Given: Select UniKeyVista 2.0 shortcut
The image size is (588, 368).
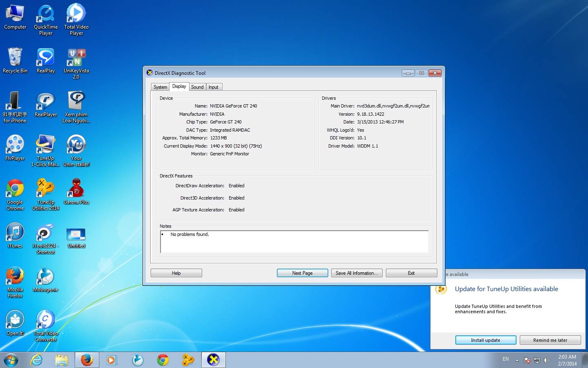Looking at the screenshot, I should click(76, 63).
